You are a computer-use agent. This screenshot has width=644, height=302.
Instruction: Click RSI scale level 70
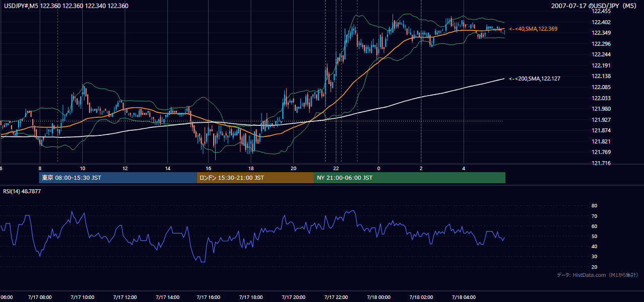(x=595, y=216)
